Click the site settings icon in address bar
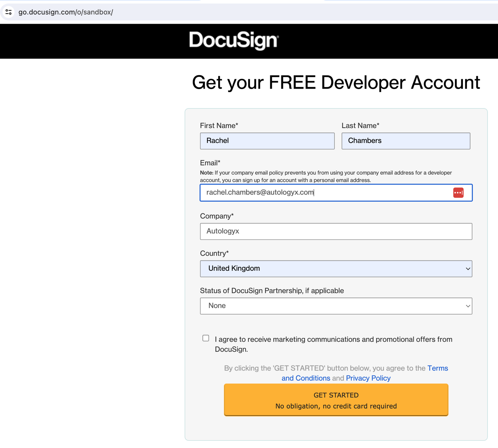Viewport: 498px width, 448px height. 9,12
